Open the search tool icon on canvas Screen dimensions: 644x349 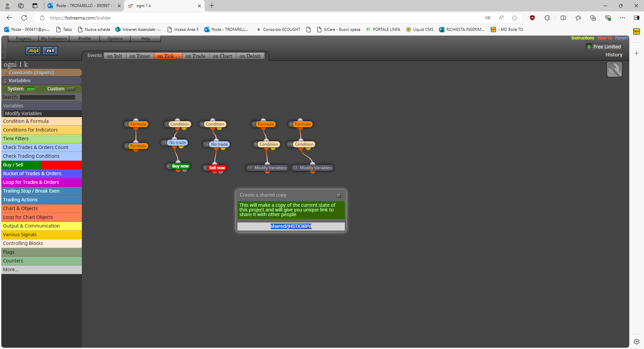pos(614,69)
